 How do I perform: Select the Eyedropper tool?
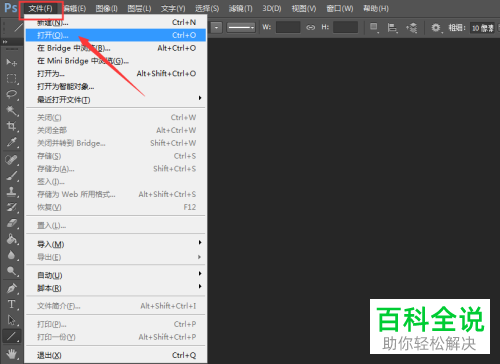(x=12, y=142)
